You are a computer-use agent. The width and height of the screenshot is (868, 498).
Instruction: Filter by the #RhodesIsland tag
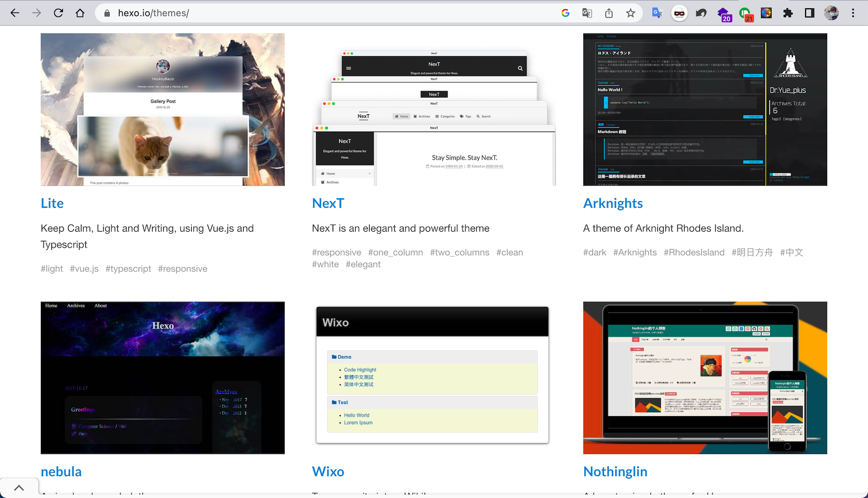tap(694, 252)
